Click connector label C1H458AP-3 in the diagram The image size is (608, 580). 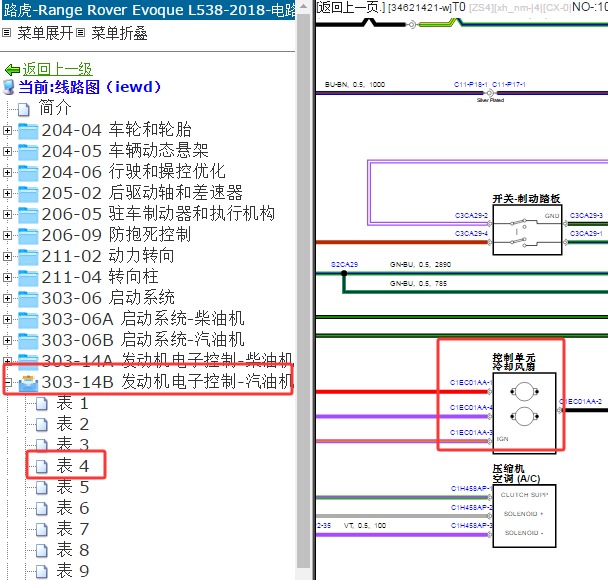click(x=472, y=525)
